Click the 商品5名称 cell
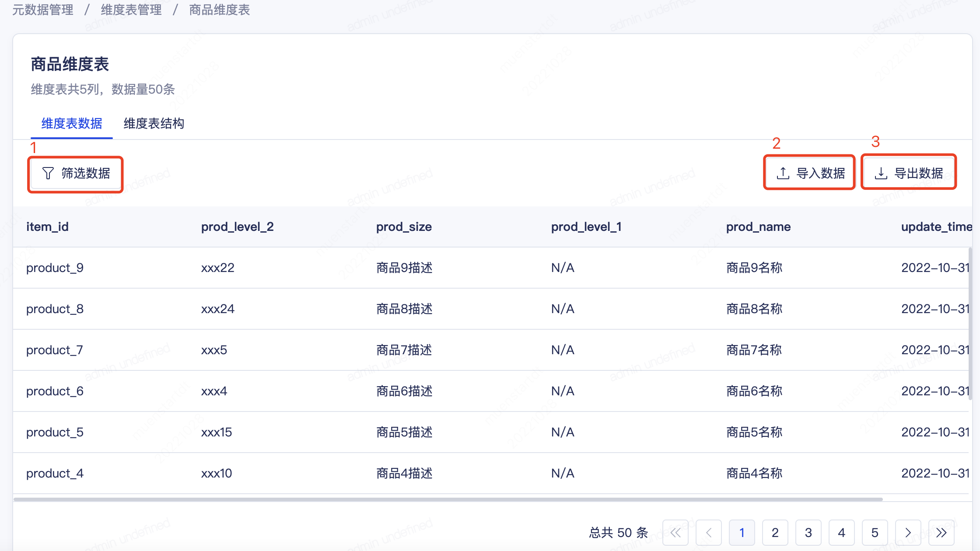This screenshot has height=551, width=980. tap(754, 432)
